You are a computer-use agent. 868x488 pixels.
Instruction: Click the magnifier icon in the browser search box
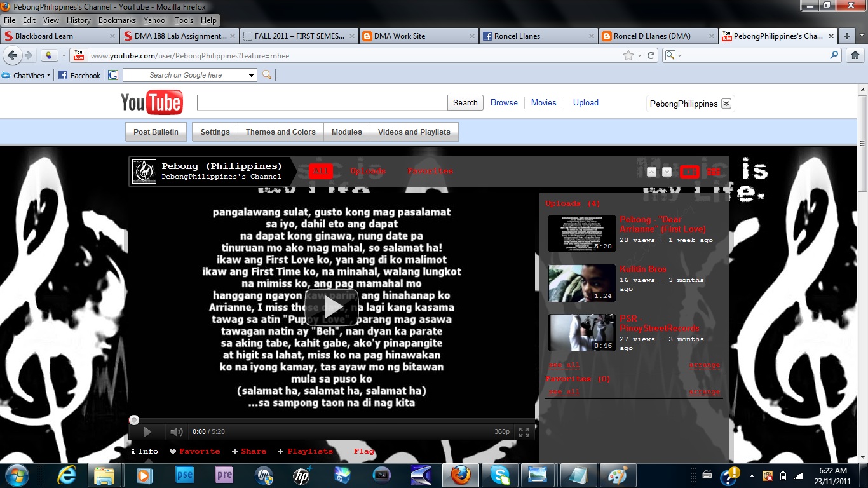click(835, 56)
